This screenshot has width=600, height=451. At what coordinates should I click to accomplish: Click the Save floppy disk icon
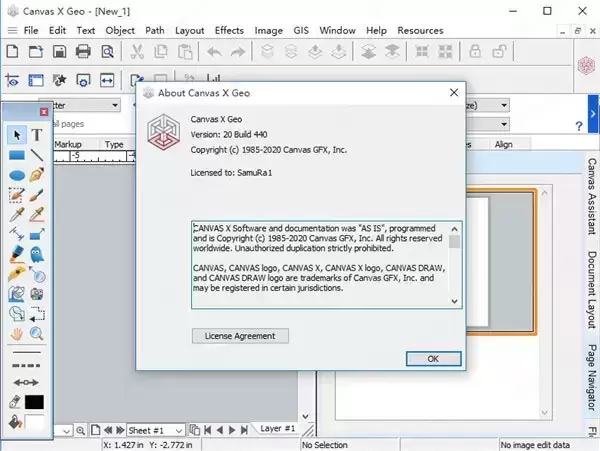click(60, 51)
